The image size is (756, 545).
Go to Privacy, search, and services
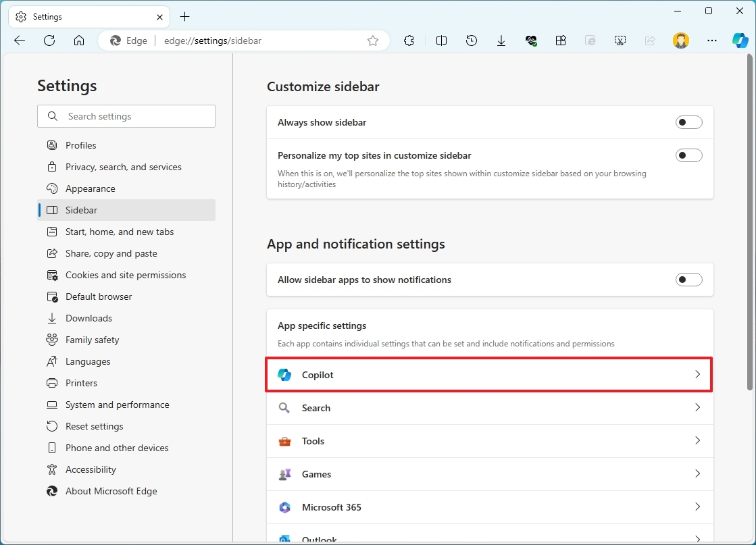click(123, 167)
